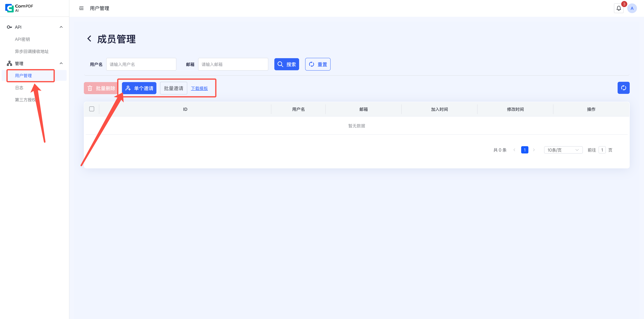Click the 重置 button
This screenshot has height=319, width=644.
point(318,64)
